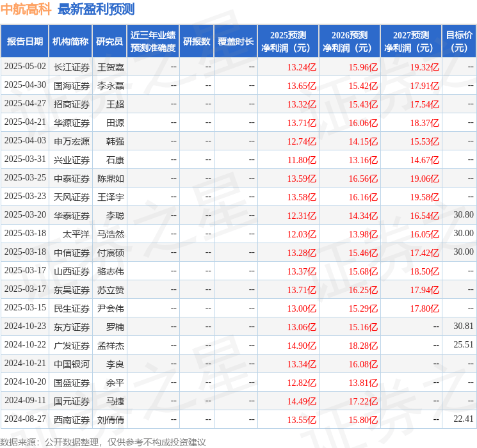This screenshot has height=448, width=477.
Task: Sort by the 报告日期 column header
Action: (x=25, y=42)
